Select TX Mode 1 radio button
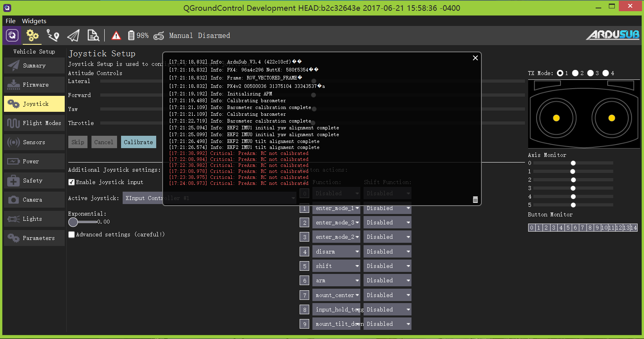This screenshot has width=644, height=339. pyautogui.click(x=560, y=73)
